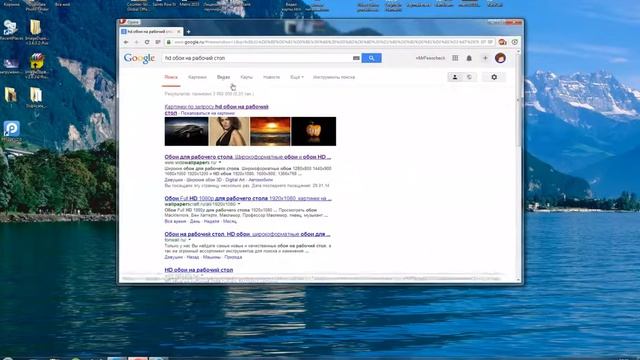Open the Google apps grid icon

coord(455,58)
